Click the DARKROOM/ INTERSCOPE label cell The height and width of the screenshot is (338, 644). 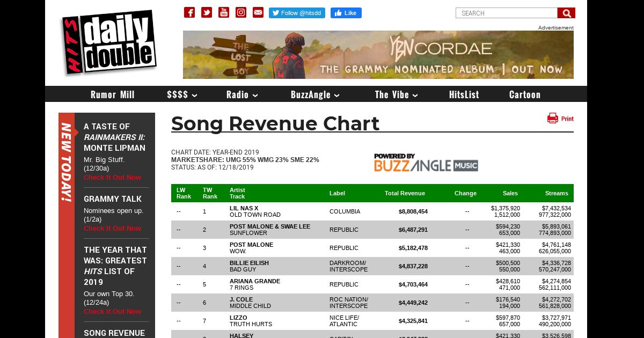(349, 266)
